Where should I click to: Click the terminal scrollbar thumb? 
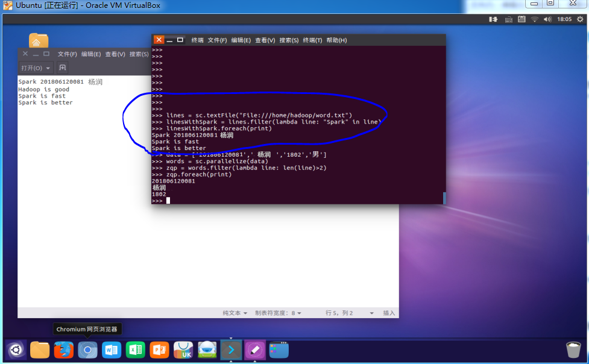point(444,198)
